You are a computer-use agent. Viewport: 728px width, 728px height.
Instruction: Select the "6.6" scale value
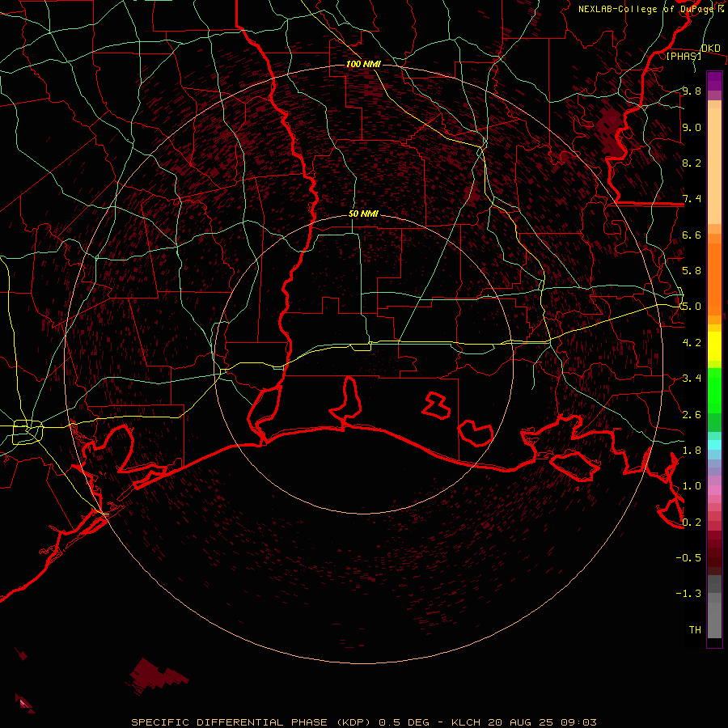coord(692,235)
